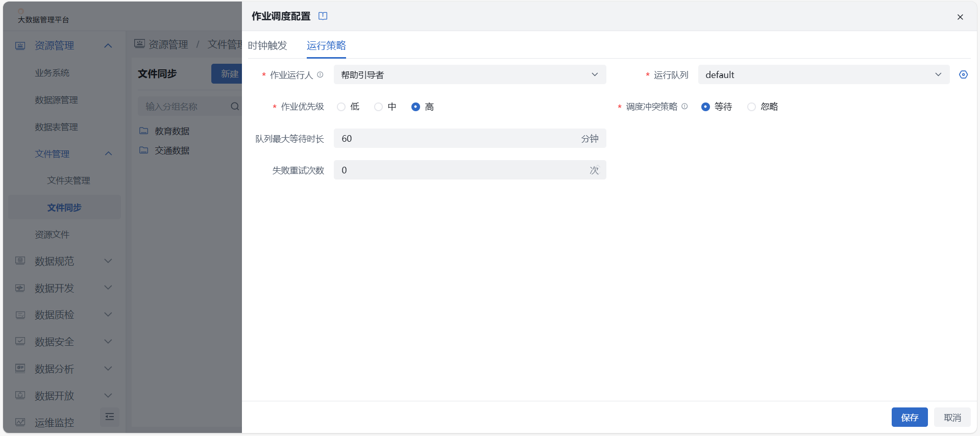Click the sidebar collapse menu icon
The image size is (980, 436).
tap(109, 417)
